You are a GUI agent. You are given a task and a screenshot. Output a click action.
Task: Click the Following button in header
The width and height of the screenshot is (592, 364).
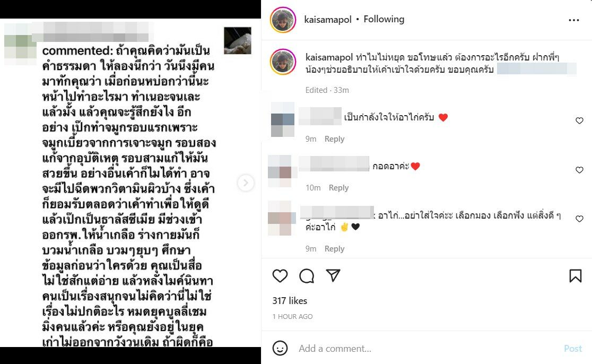coord(384,19)
